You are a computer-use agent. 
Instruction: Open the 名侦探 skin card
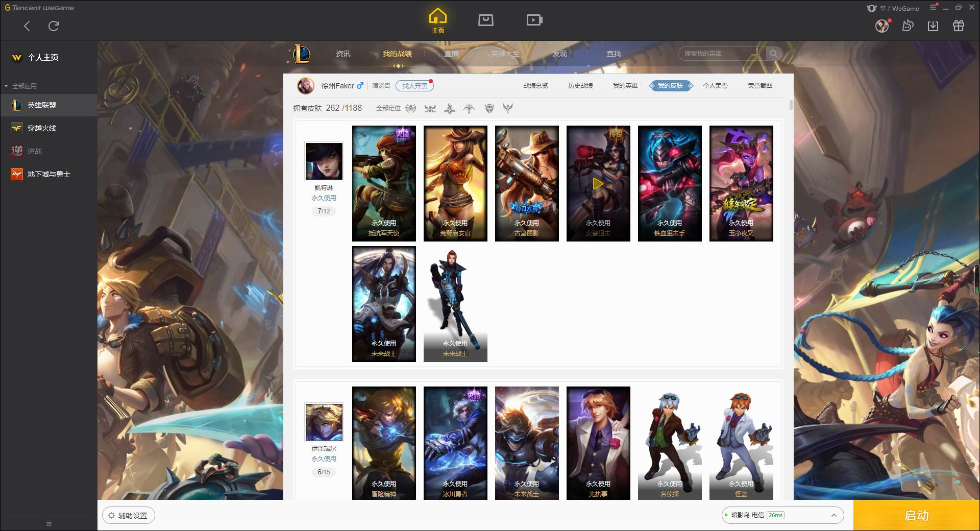[x=670, y=443]
